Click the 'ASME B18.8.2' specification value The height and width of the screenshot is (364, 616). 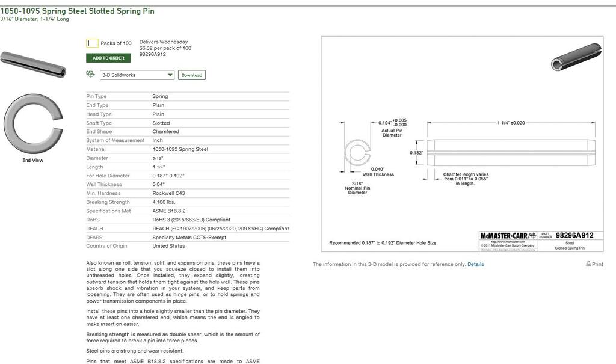(169, 211)
